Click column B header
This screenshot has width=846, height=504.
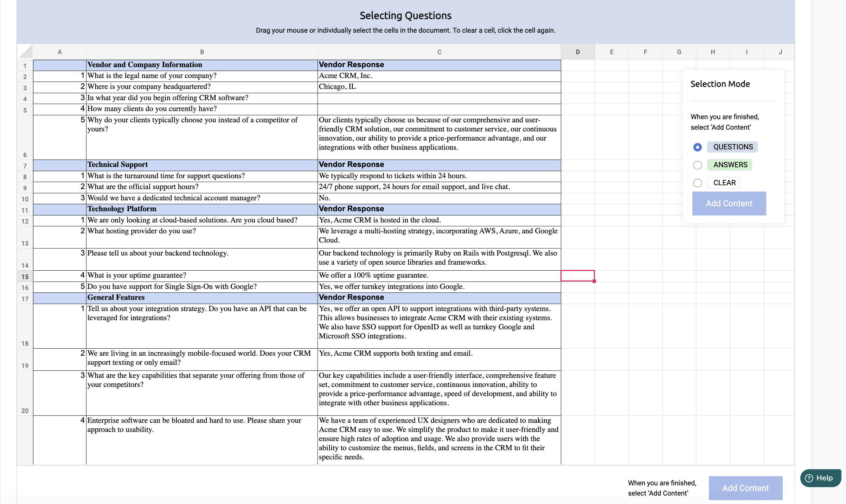(202, 52)
